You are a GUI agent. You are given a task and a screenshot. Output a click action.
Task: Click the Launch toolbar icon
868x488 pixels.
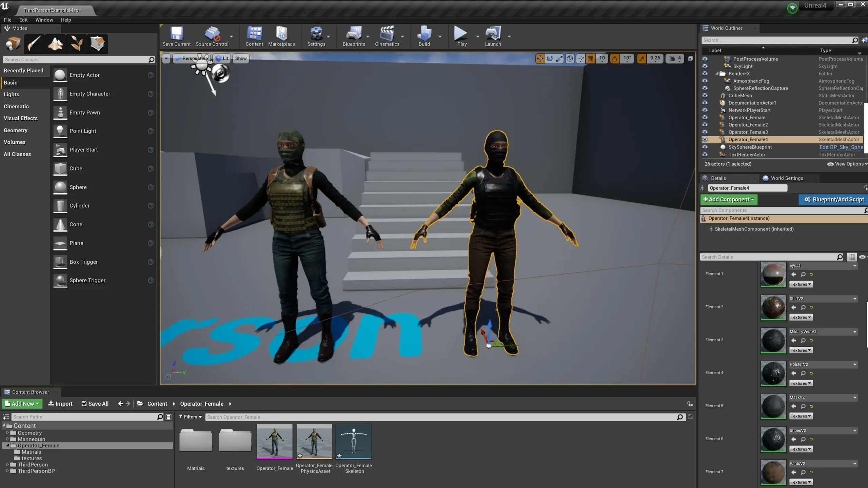493,36
